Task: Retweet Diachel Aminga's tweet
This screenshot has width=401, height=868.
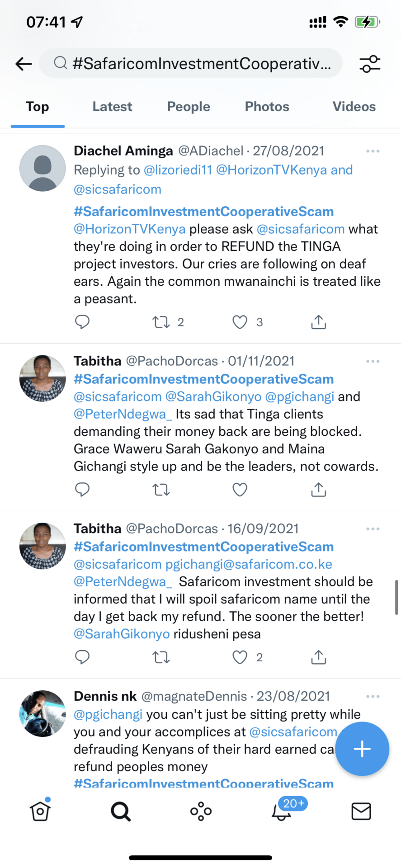Action: 161,322
